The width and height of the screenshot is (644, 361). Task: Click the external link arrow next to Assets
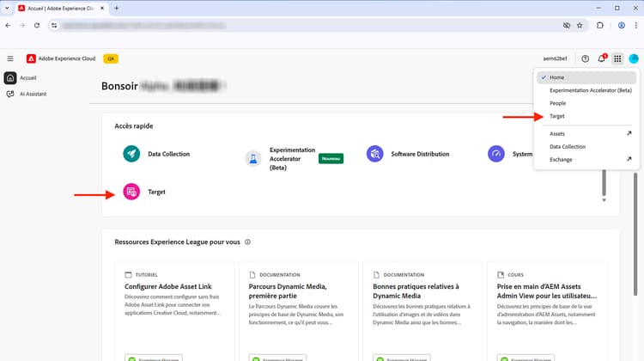pos(629,133)
